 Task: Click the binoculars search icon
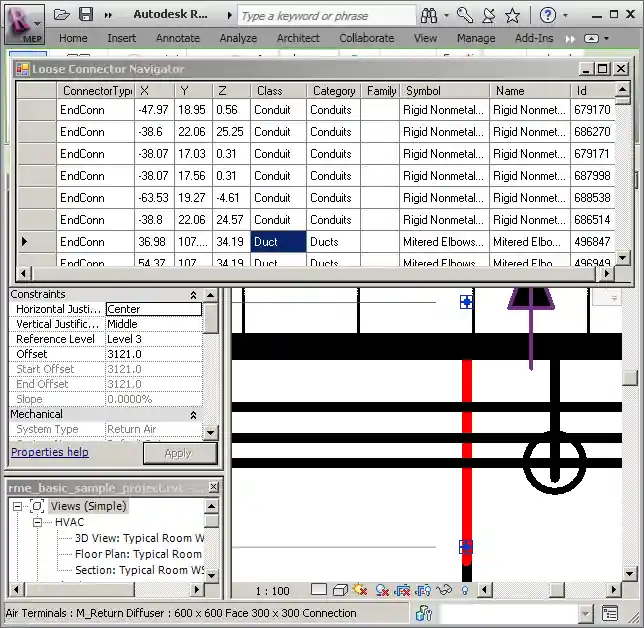coord(428,15)
